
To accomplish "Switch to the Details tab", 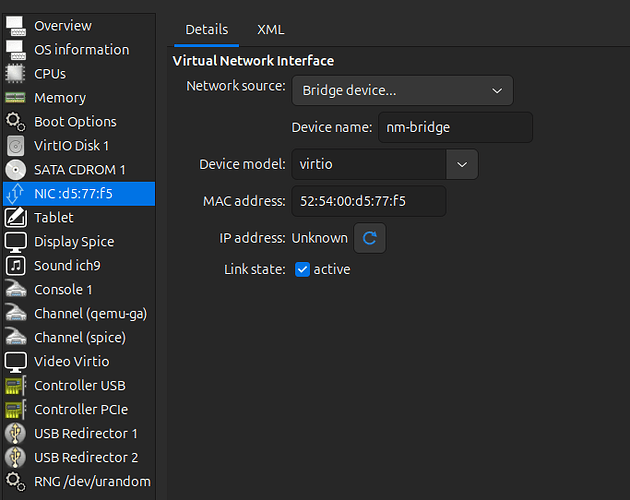I will point(207,30).
